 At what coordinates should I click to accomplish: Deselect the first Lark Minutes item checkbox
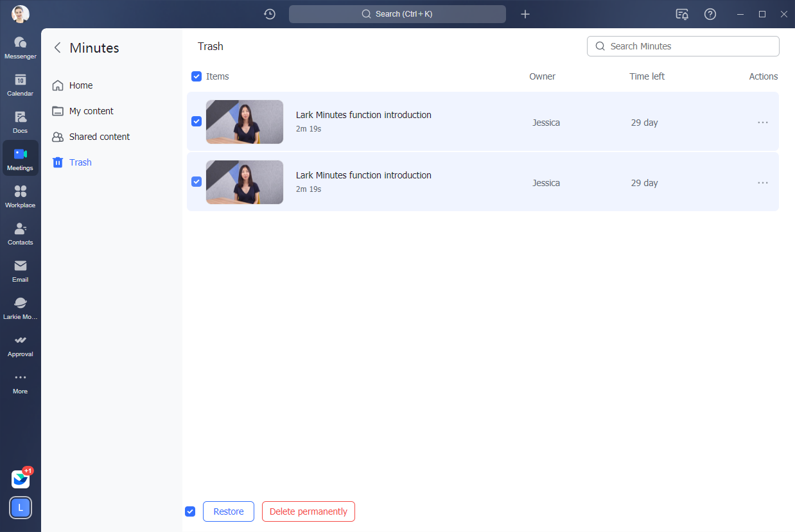(x=197, y=121)
